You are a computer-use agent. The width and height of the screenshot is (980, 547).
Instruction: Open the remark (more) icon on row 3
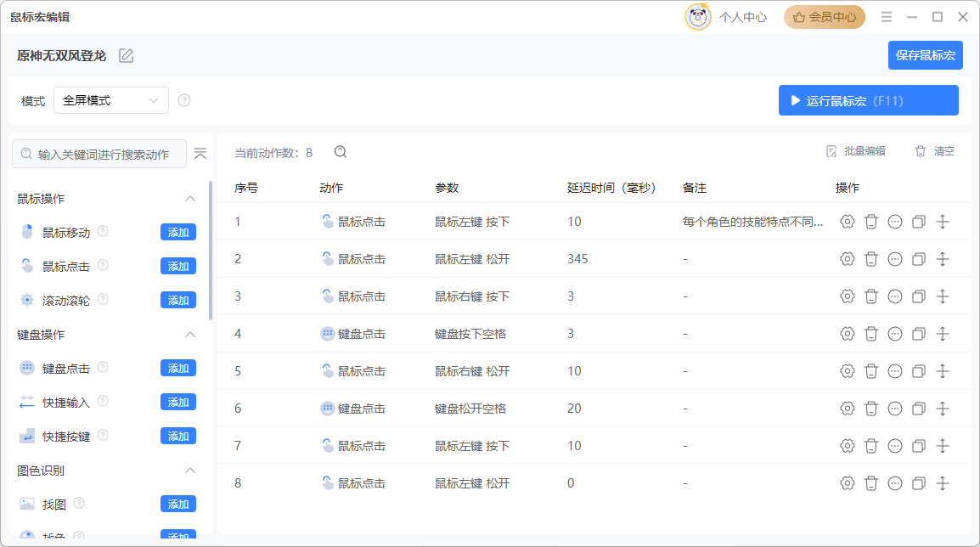coord(894,296)
